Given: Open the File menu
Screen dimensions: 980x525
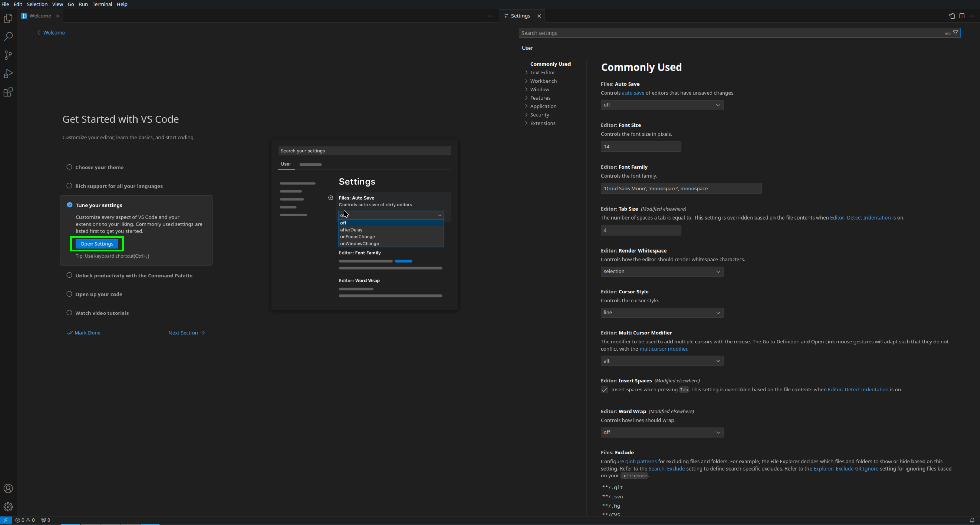Looking at the screenshot, I should coord(5,4).
